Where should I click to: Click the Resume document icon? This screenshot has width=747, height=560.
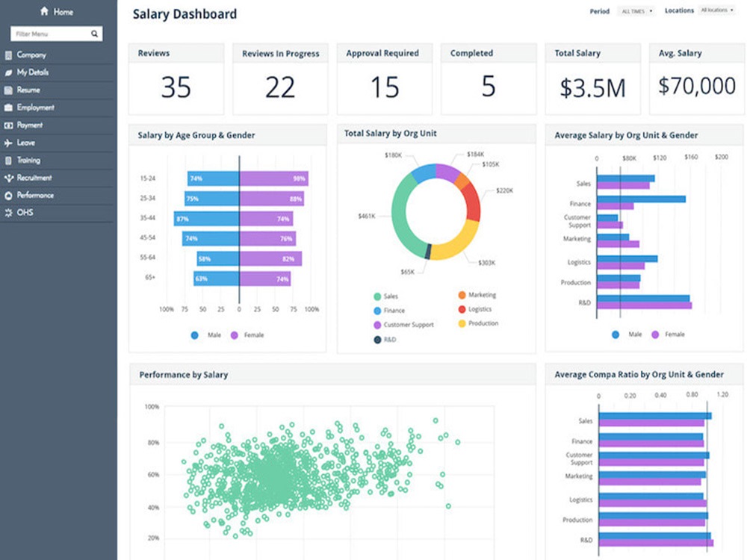coord(8,90)
